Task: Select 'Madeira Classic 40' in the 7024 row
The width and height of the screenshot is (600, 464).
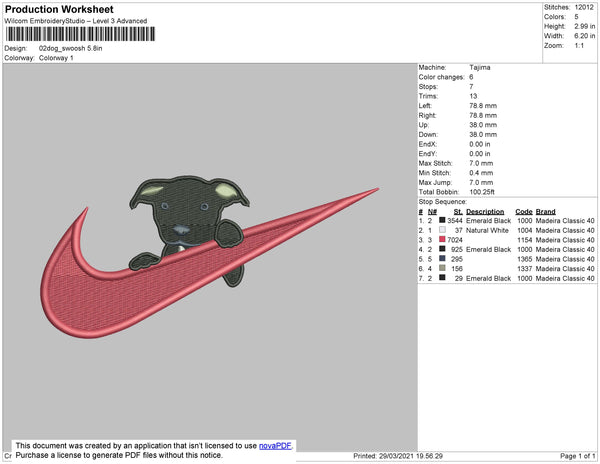Action: coord(565,240)
